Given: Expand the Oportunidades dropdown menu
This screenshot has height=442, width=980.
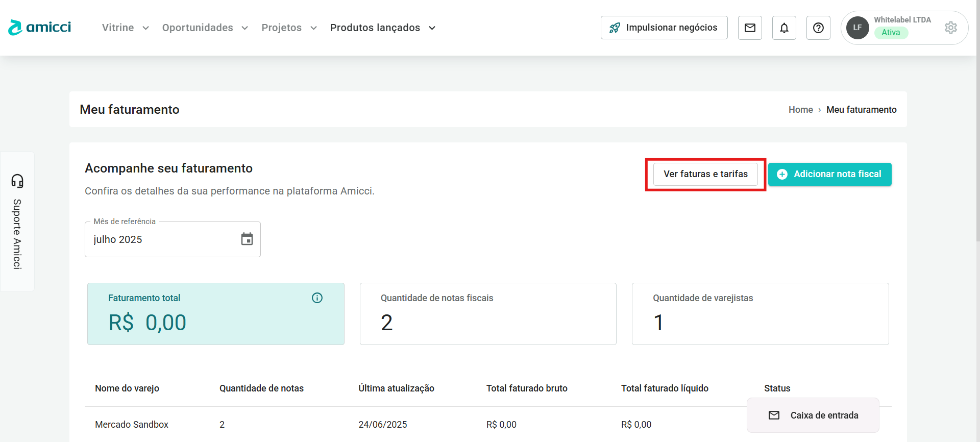Looking at the screenshot, I should point(205,28).
